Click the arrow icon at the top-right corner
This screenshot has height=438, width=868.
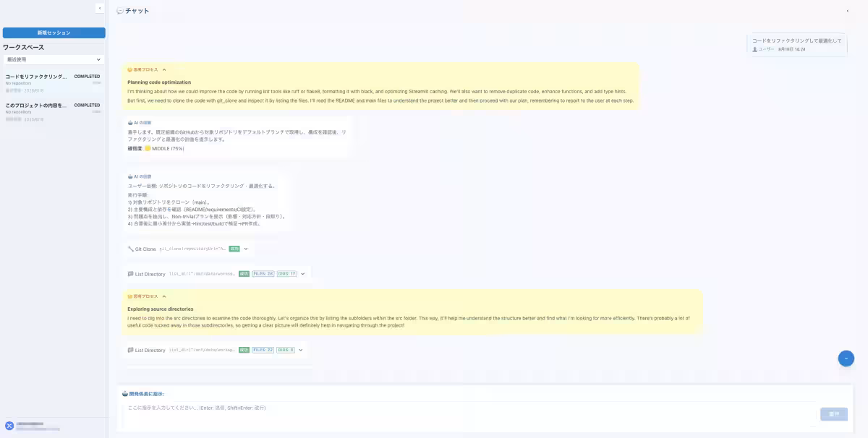click(x=847, y=11)
